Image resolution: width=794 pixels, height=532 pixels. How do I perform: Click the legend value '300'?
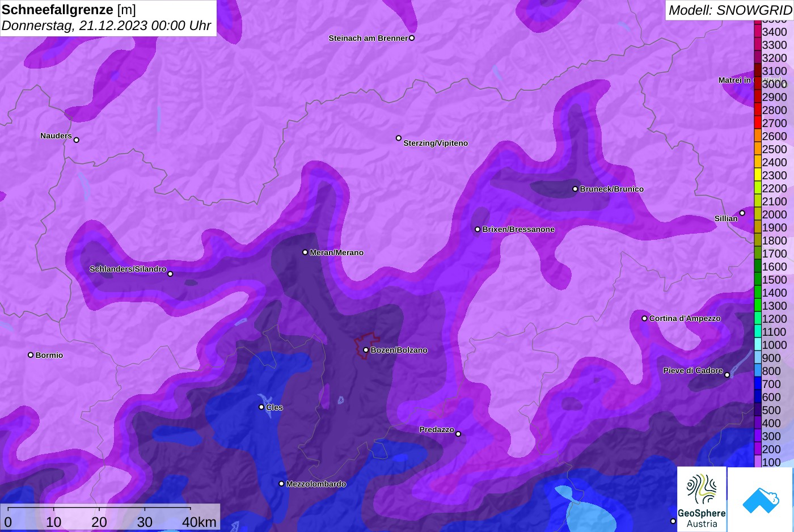pyautogui.click(x=771, y=436)
